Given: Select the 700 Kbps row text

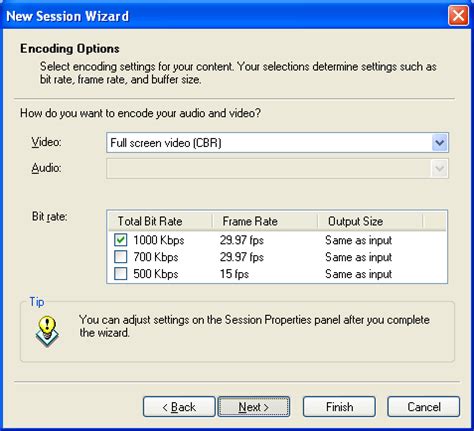Looking at the screenshot, I should 156,257.
